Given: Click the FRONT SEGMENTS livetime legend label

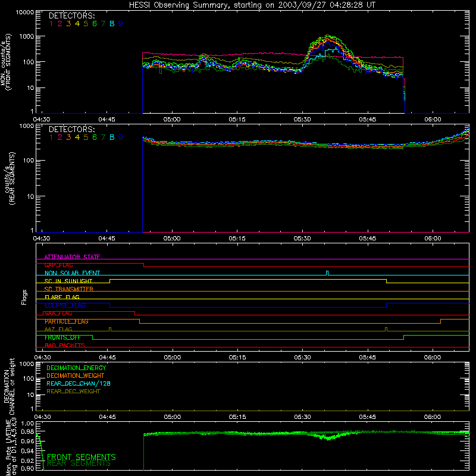Looking at the screenshot, I should tap(82, 457).
